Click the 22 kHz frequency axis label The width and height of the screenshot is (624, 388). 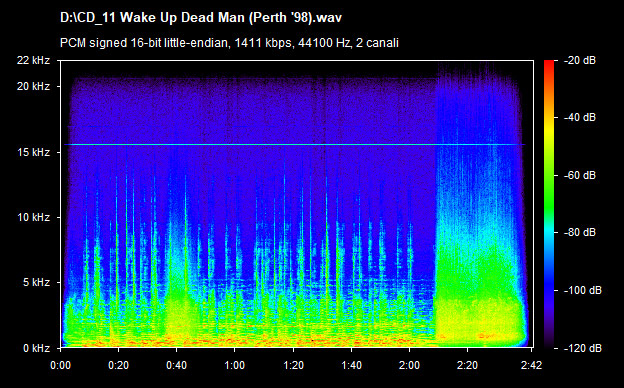[33, 60]
